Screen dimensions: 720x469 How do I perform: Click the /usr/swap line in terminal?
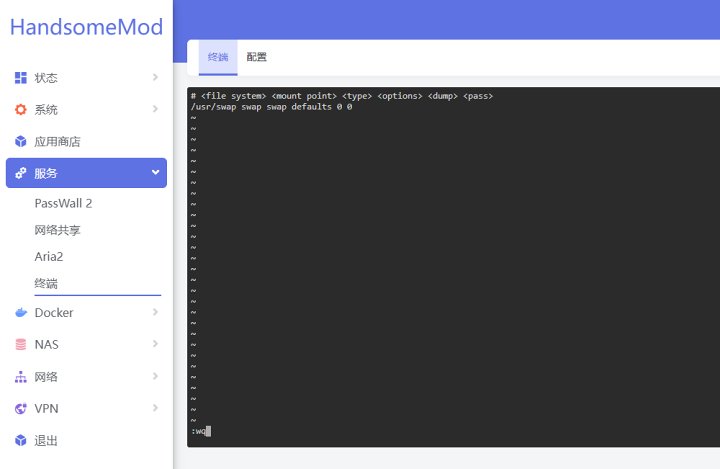pyautogui.click(x=271, y=107)
